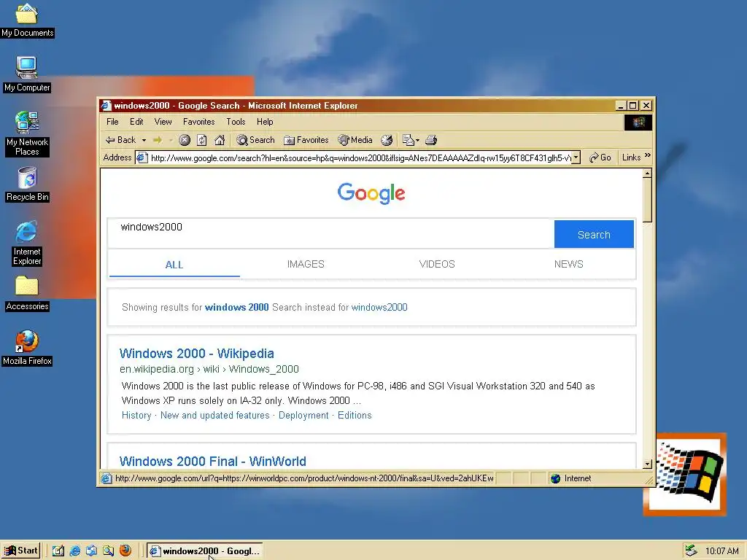Open My Documents desktop icon
747x560 pixels.
point(27,20)
